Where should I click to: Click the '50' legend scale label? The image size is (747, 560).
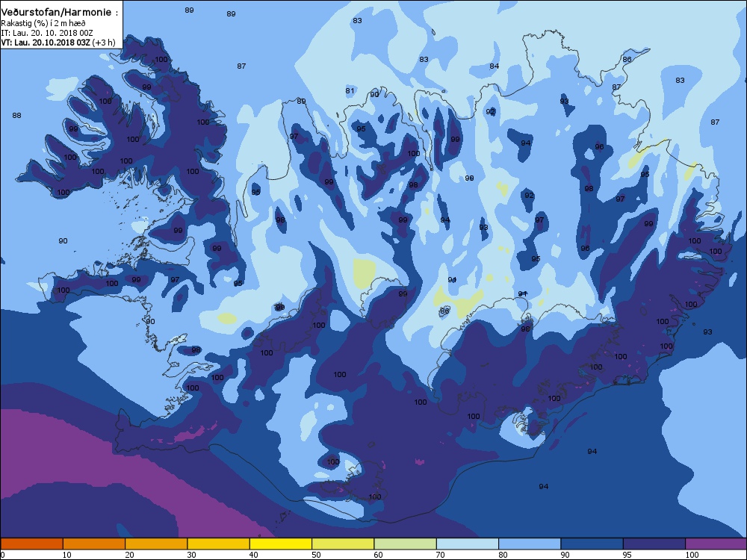316,555
